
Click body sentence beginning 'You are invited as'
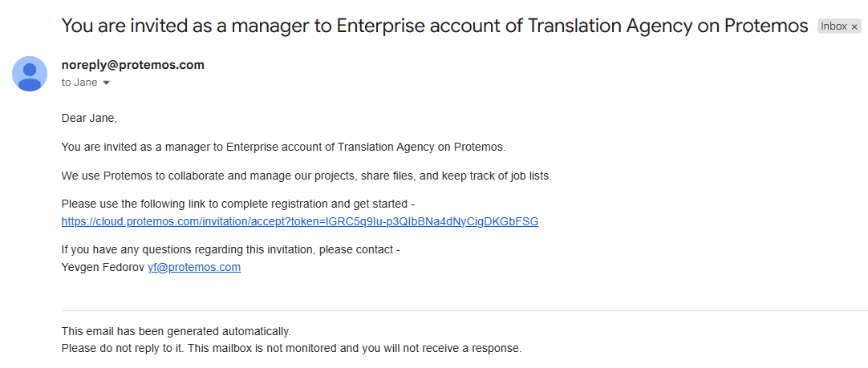(283, 147)
